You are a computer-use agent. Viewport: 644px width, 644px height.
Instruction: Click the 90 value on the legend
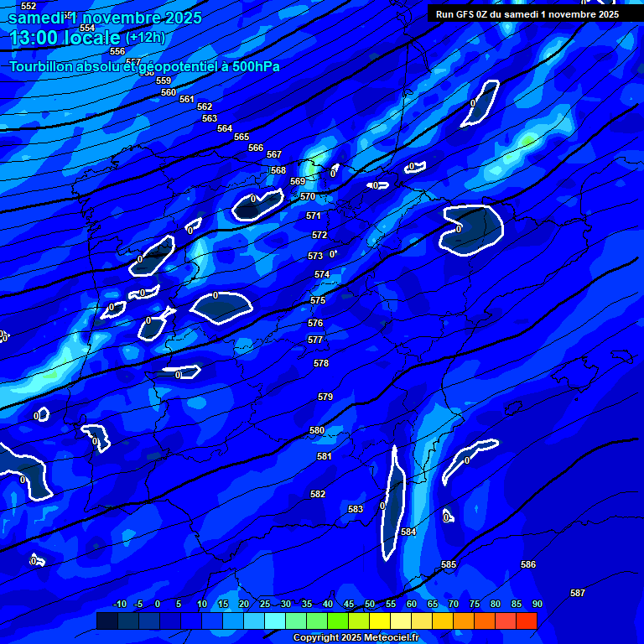point(537,605)
